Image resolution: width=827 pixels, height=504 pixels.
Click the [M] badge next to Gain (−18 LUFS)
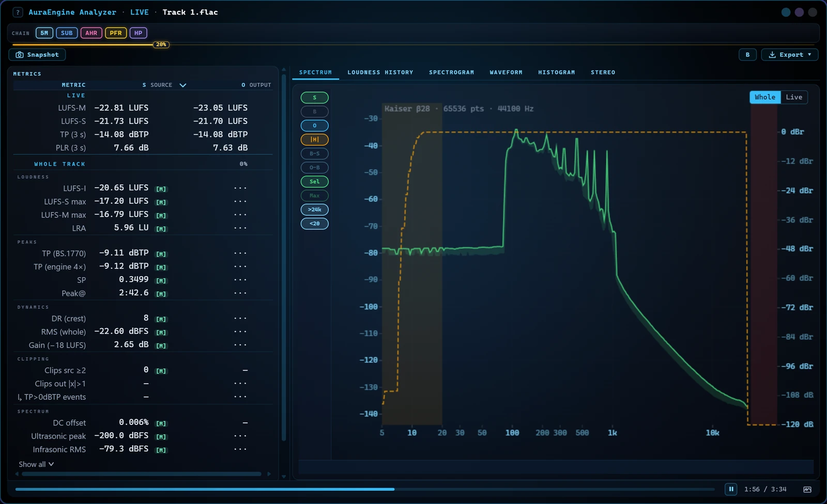click(161, 346)
